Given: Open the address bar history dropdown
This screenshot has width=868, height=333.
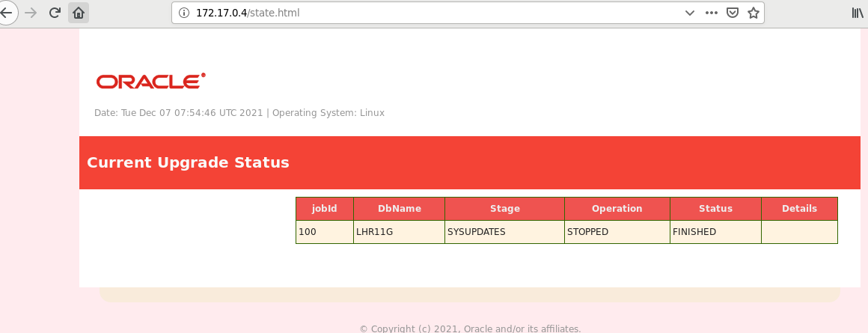Looking at the screenshot, I should [690, 13].
